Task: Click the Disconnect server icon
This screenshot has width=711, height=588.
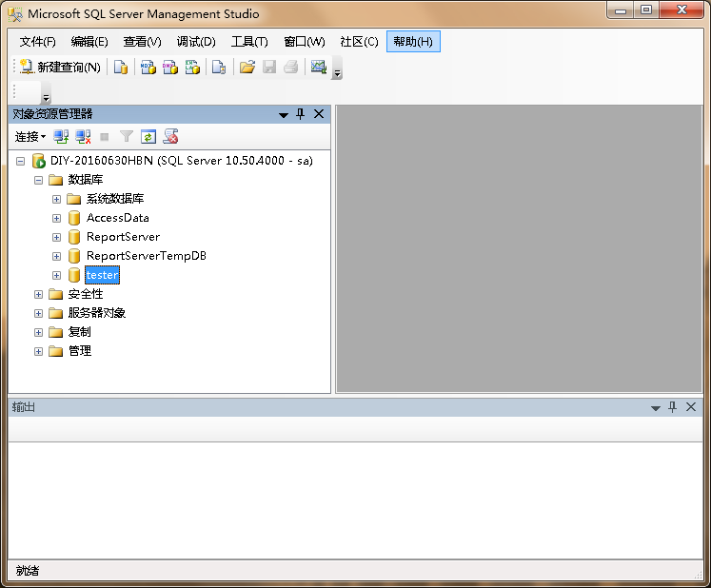Action: pos(83,137)
